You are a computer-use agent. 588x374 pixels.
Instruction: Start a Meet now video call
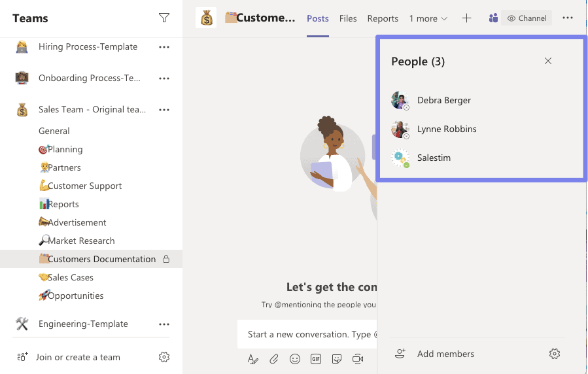pos(358,359)
